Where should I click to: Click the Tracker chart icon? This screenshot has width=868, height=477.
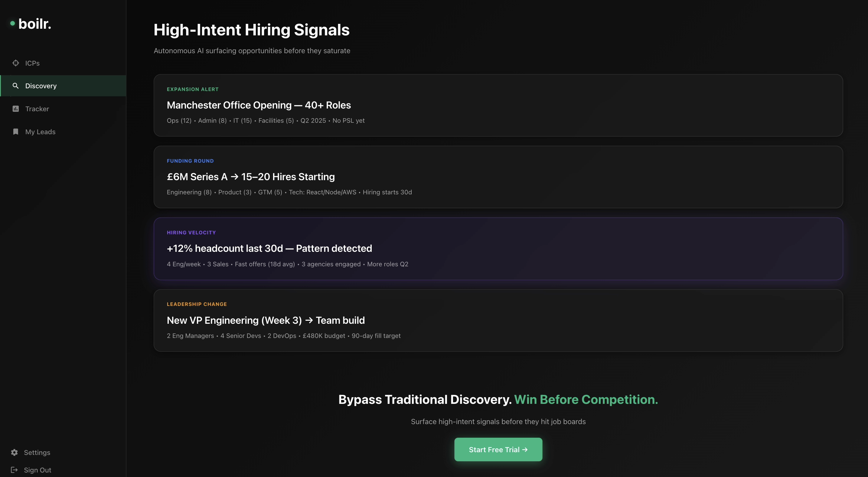point(15,109)
